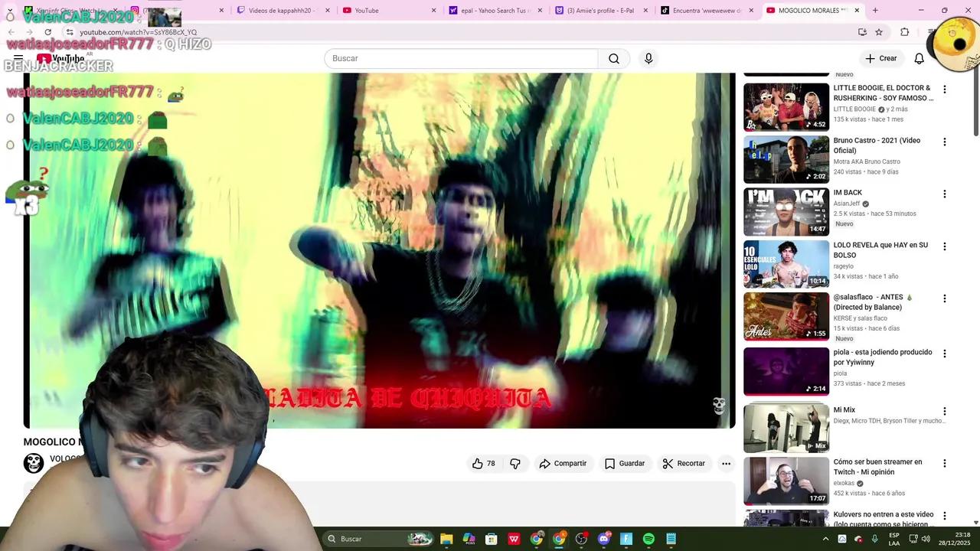The height and width of the screenshot is (551, 980).
Task: Open the browser extensions puzzle icon
Action: tap(905, 32)
